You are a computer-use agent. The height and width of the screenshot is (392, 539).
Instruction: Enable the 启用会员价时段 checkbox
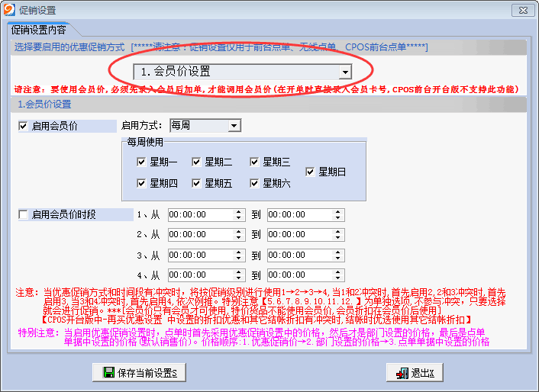pos(23,214)
